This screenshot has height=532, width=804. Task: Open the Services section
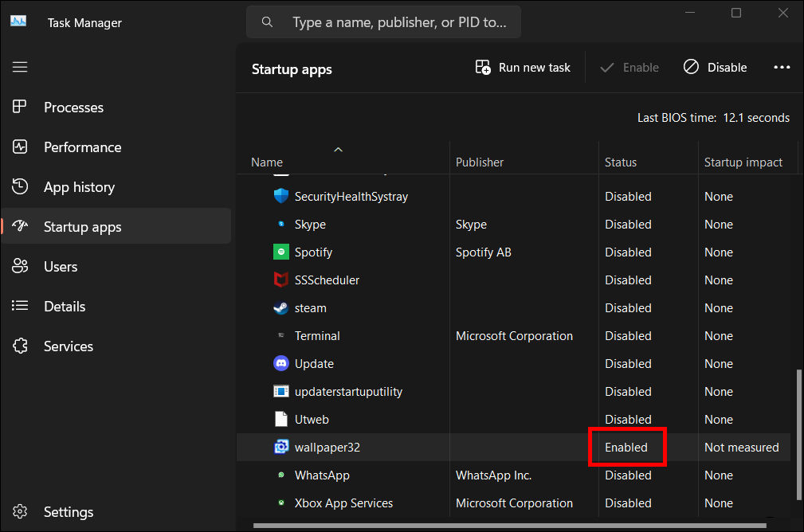pyautogui.click(x=68, y=346)
